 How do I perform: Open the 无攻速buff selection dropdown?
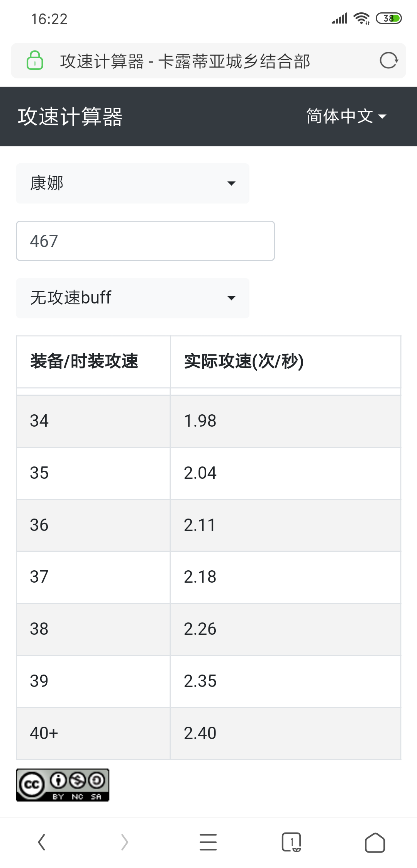pyautogui.click(x=133, y=298)
